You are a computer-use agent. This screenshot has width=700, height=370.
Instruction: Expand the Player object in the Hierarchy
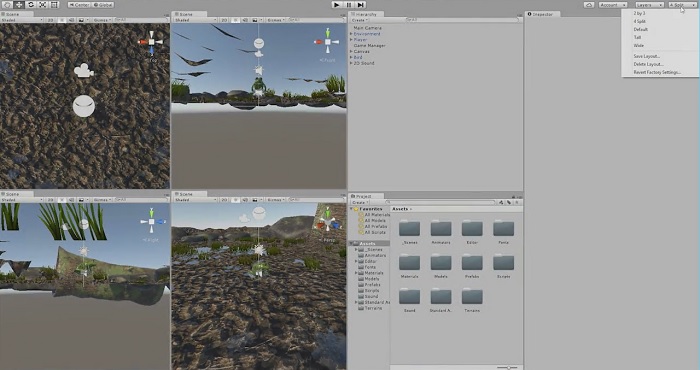tap(351, 40)
